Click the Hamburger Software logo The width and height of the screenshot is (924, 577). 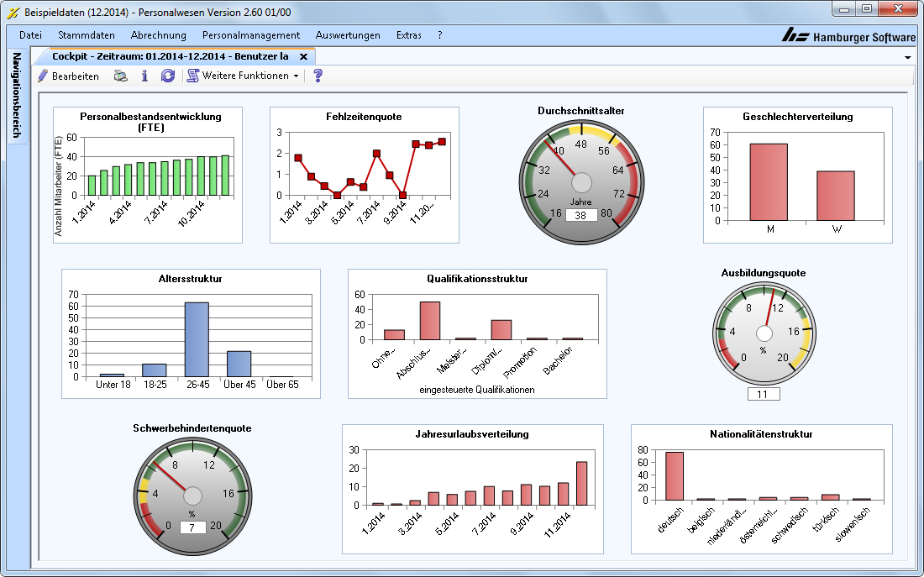click(x=848, y=37)
